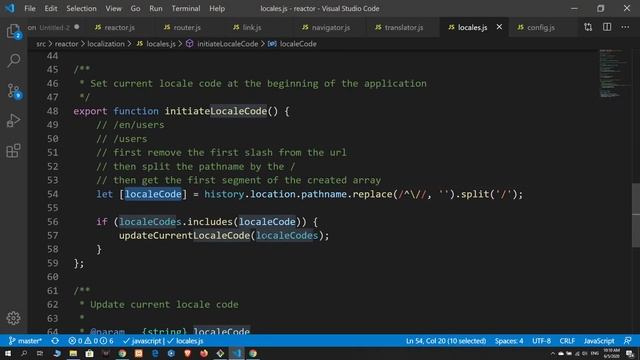Screen dimensions: 640x360
Task: Click the Open Changes compare icon
Action: coord(588,27)
